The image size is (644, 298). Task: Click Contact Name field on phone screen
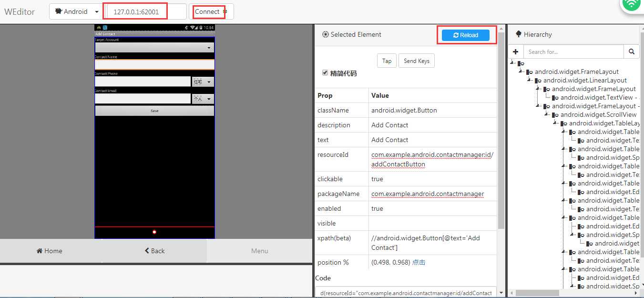point(154,64)
